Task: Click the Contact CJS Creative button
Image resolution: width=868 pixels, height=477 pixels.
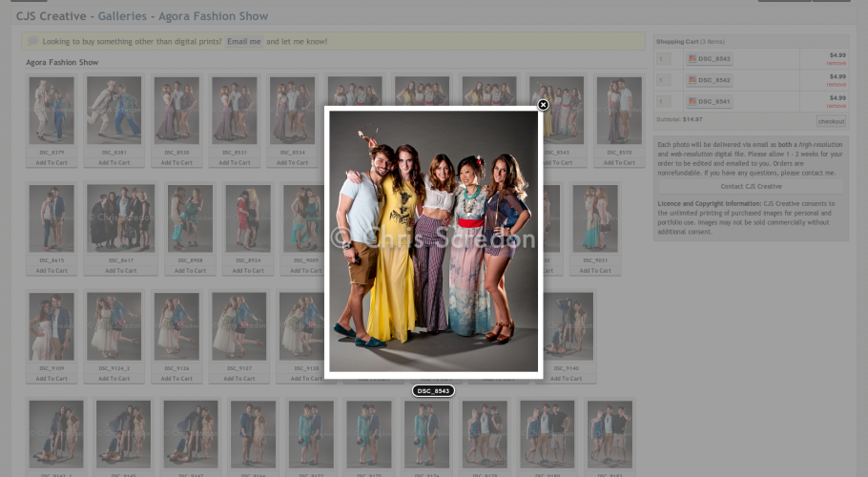Action: (x=751, y=186)
